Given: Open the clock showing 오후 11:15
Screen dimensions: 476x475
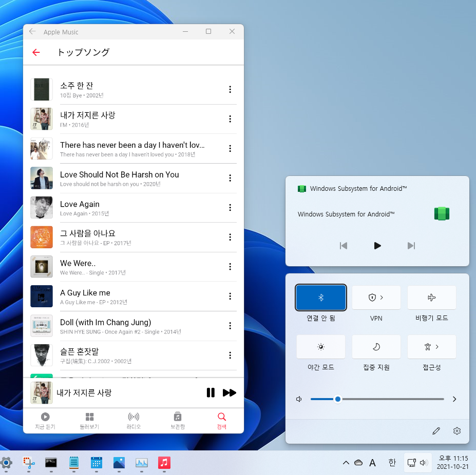Looking at the screenshot, I should point(452,463).
